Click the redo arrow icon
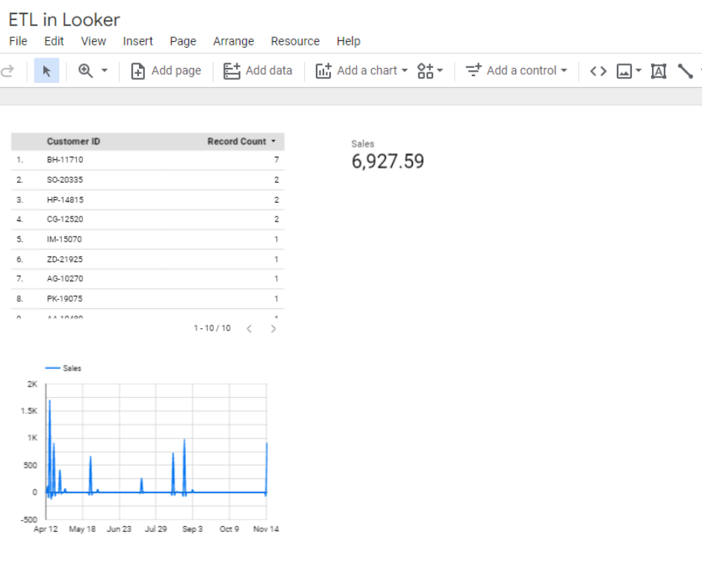The height and width of the screenshot is (588, 702). [x=7, y=71]
